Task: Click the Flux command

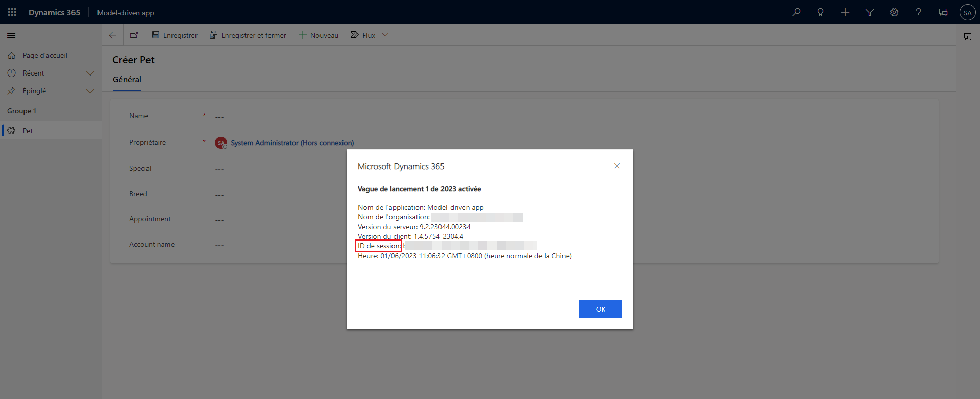Action: pyautogui.click(x=363, y=35)
